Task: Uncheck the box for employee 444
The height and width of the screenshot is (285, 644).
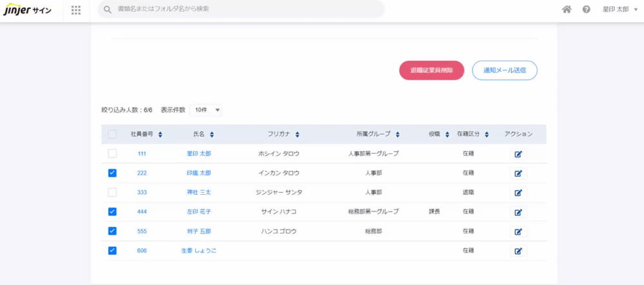Action: [x=112, y=211]
